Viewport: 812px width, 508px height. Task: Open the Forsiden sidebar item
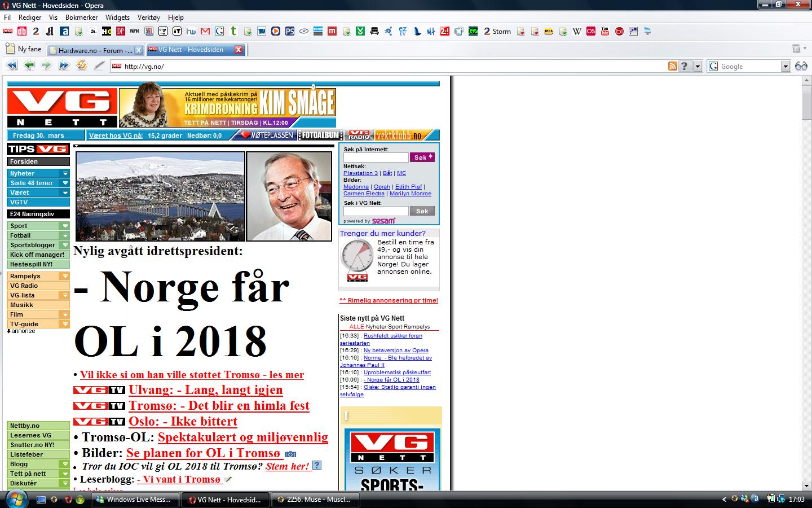(x=38, y=161)
